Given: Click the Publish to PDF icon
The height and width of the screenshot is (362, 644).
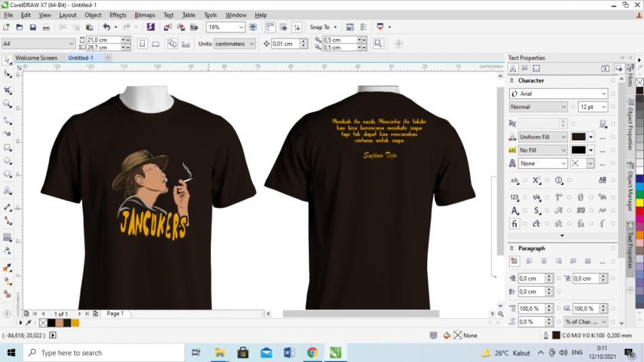Looking at the screenshot, I should coord(194,27).
